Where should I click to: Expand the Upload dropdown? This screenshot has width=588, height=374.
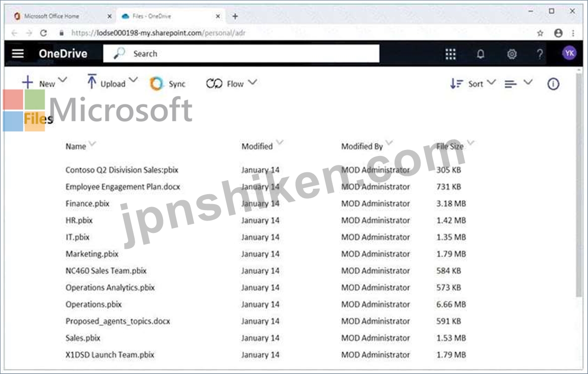[x=133, y=80]
